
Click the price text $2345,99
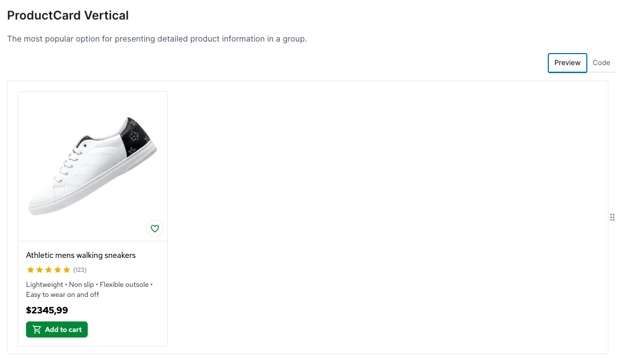click(47, 310)
